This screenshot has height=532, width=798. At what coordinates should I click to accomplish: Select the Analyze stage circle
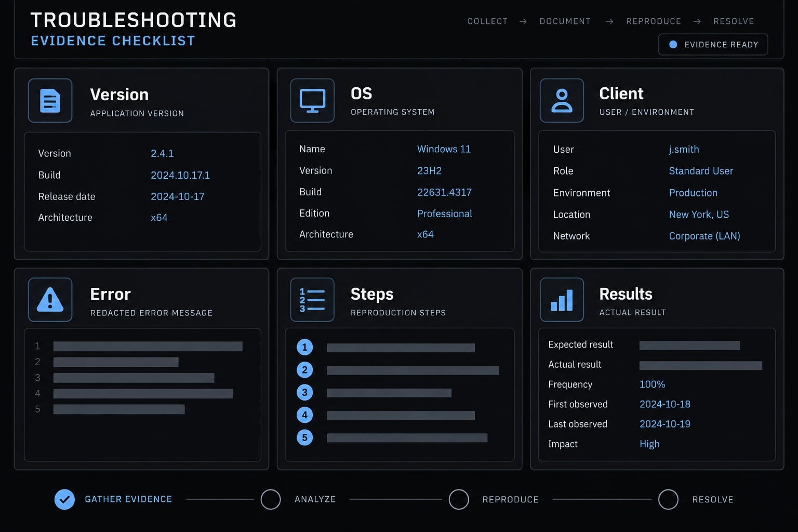coord(271,499)
